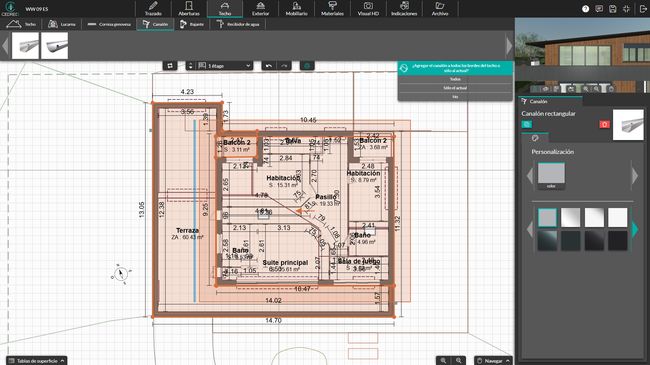This screenshot has height=365, width=650.
Task: Open the feedback chat icon
Action: tap(599, 9)
